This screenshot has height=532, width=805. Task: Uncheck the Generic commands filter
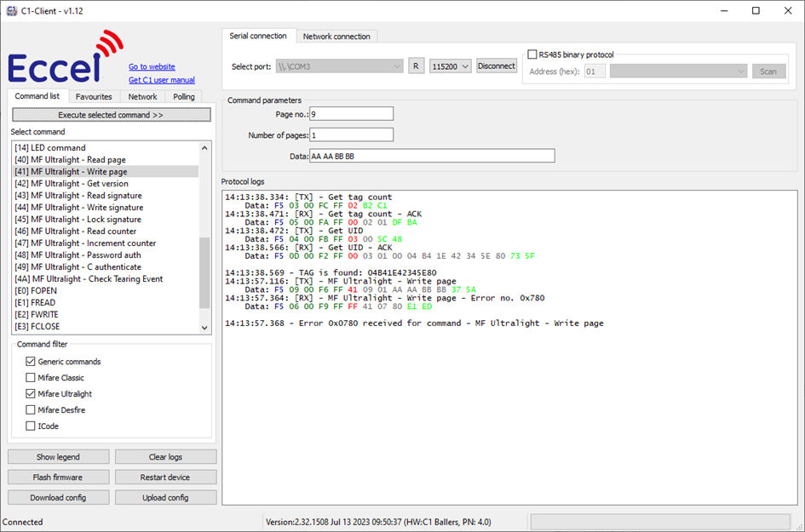pyautogui.click(x=31, y=362)
